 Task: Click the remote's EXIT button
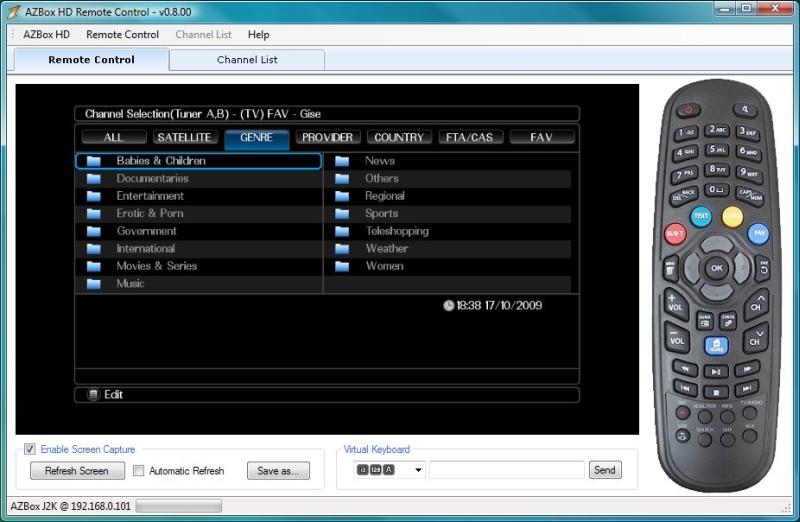coord(763,267)
